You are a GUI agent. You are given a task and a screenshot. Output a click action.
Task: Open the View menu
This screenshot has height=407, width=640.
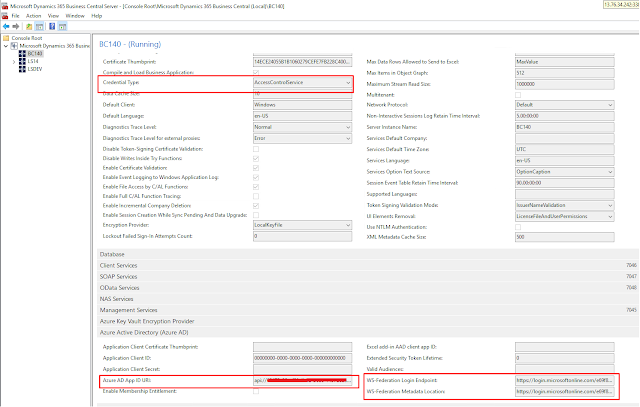tap(53, 16)
